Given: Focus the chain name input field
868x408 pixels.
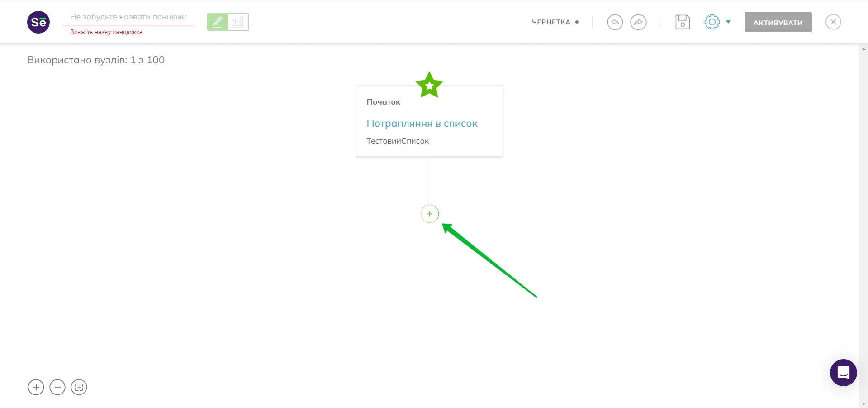Looking at the screenshot, I should (x=128, y=17).
